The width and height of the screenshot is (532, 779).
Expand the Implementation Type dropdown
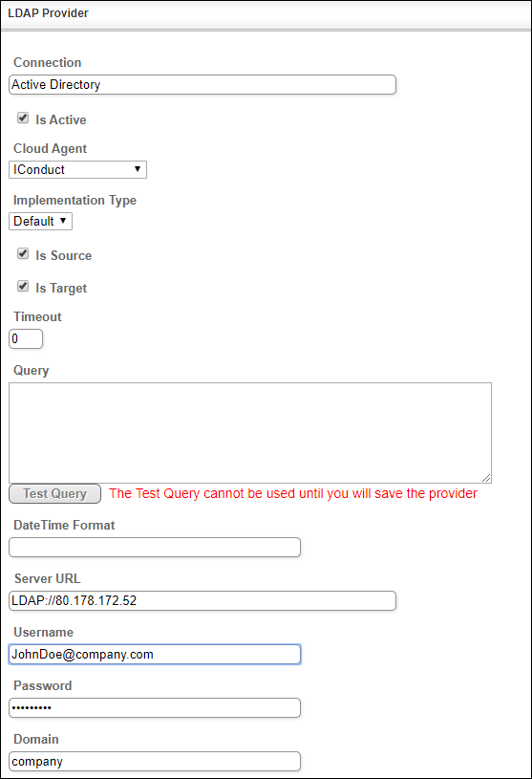[41, 221]
